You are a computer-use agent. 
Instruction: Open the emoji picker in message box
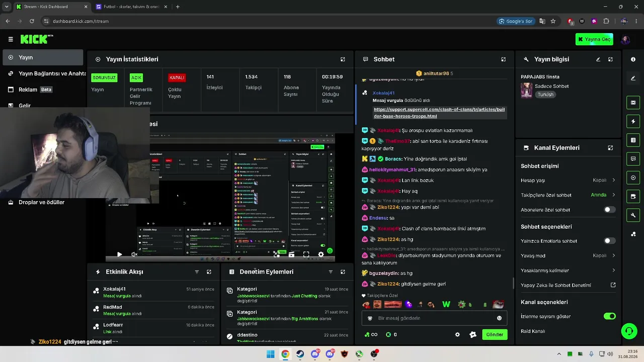[499, 318]
